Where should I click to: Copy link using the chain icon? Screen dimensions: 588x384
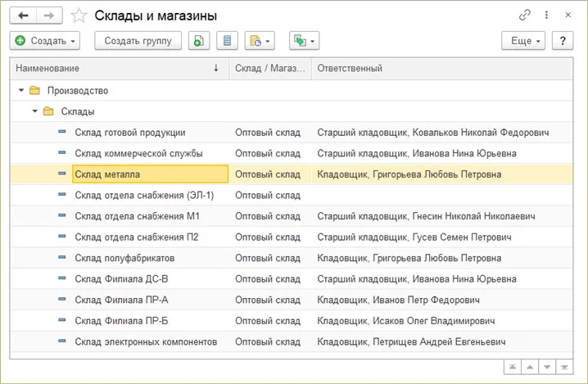[525, 15]
